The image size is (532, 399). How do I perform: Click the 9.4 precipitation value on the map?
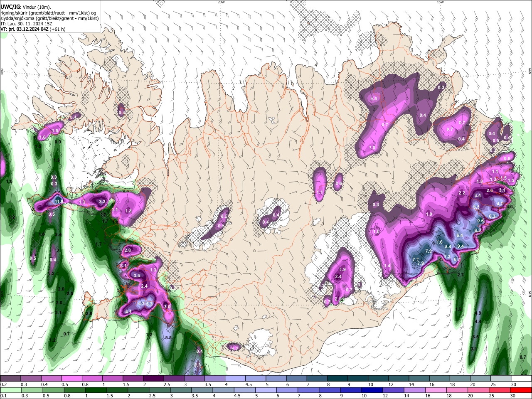[x=461, y=246]
